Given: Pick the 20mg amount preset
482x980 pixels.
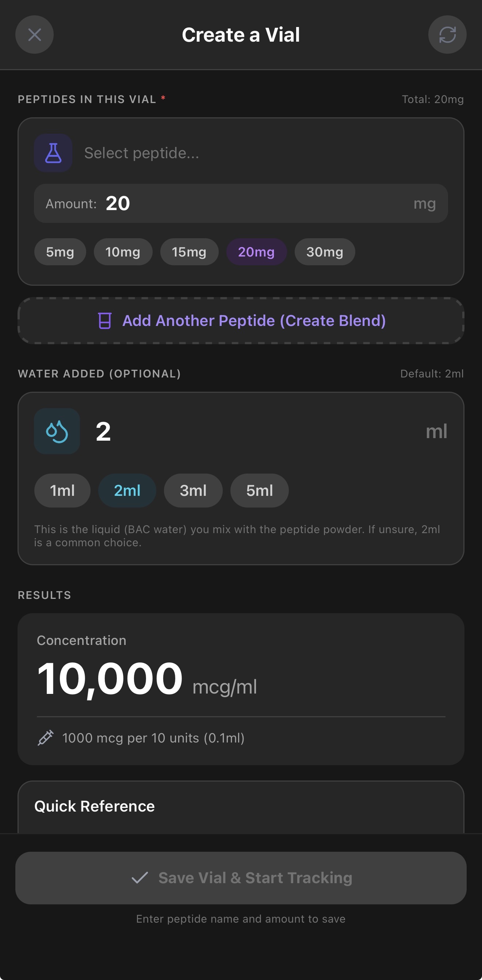Looking at the screenshot, I should [x=256, y=252].
